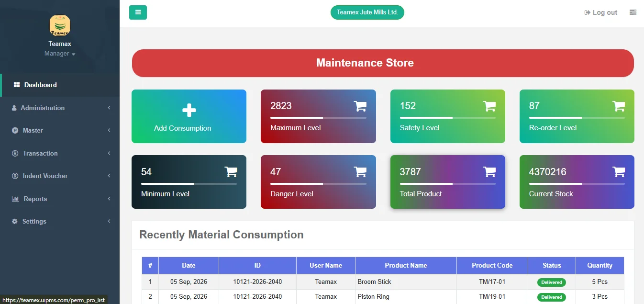The width and height of the screenshot is (644, 304).
Task: Expand the Indent Voucher chevron arrow
Action: pos(109,176)
